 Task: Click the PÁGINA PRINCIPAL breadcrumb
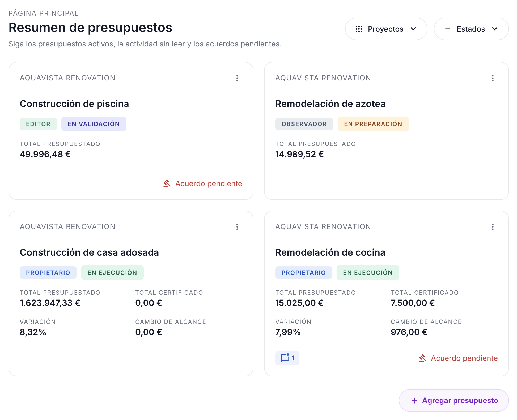click(x=43, y=13)
